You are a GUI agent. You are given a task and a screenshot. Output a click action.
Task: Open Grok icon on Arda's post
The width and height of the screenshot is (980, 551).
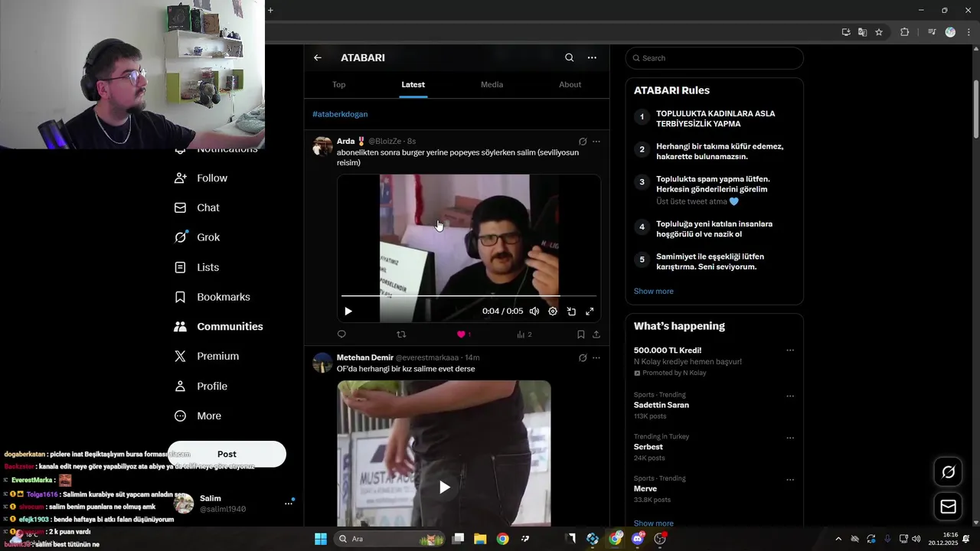tap(583, 142)
